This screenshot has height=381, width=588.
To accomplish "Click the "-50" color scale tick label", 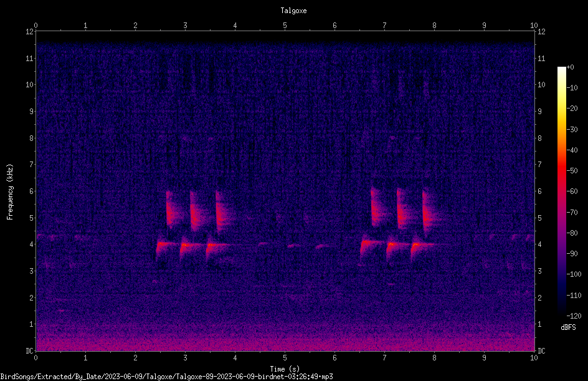I will click(572, 171).
